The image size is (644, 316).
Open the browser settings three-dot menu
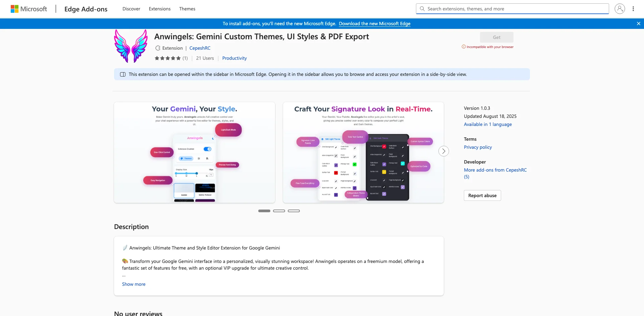633,9
